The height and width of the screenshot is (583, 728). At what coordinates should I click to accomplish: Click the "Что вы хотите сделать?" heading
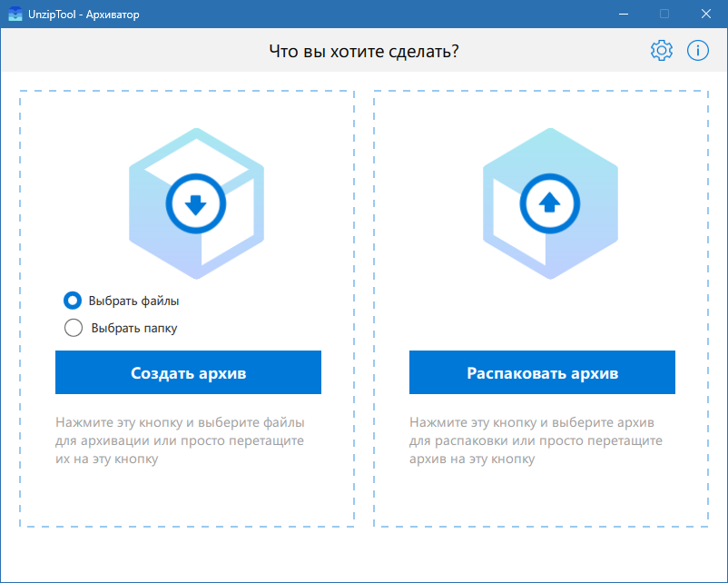(x=364, y=51)
